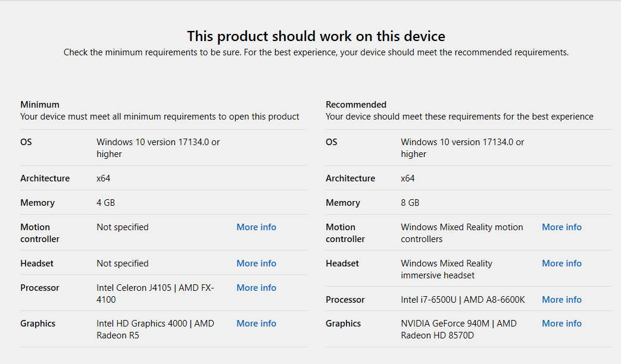This screenshot has width=621, height=364.
Task: Click the minimum Architecture x64 value
Action: [x=104, y=178]
